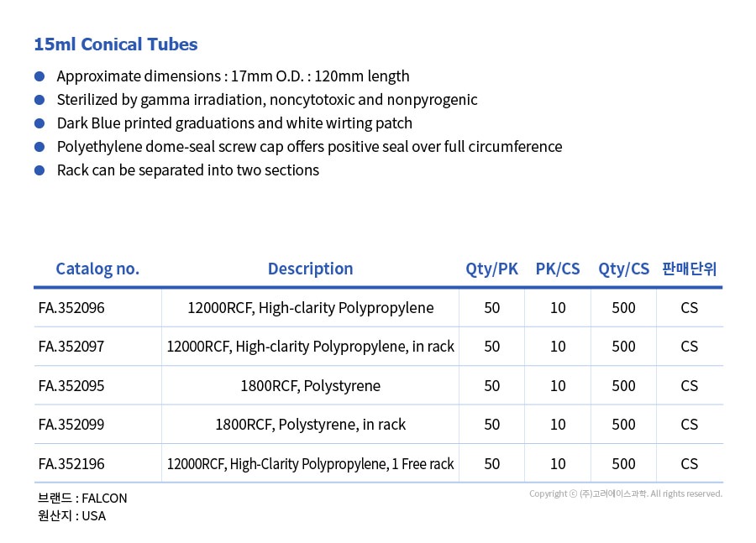
Task: Click the 'Description' column header
Action: pyautogui.click(x=310, y=269)
